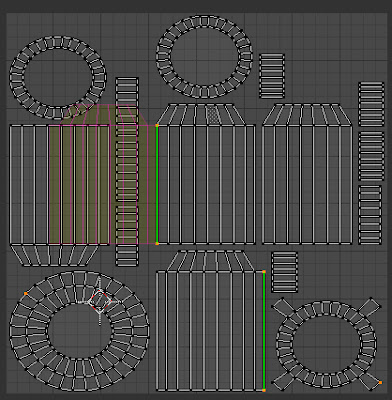The width and height of the screenshot is (392, 400).
Task: Click orange vertex on the four-tab ring's corner tab
Action: 380,383
